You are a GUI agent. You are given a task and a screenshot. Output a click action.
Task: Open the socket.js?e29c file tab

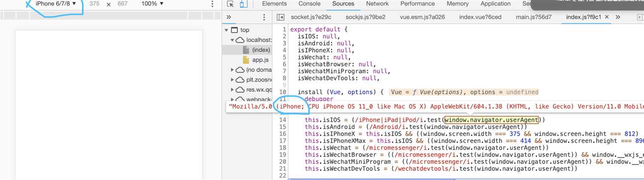coord(311,17)
